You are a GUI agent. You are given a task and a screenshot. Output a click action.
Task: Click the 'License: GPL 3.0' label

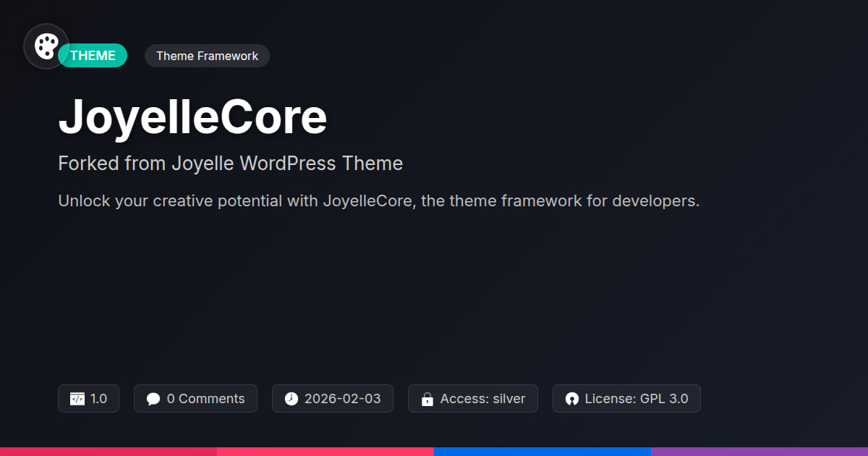click(636, 399)
